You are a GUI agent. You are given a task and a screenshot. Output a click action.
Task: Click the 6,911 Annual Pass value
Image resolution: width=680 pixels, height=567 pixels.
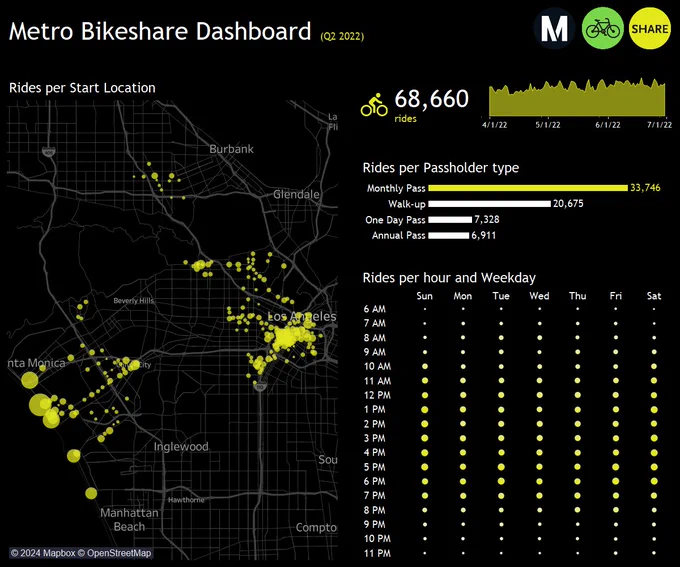pos(484,235)
